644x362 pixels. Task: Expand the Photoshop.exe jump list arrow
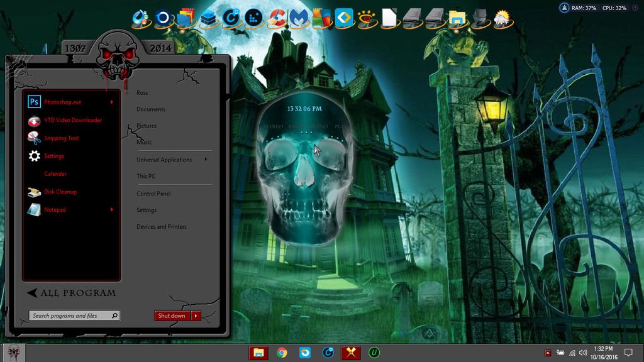112,102
